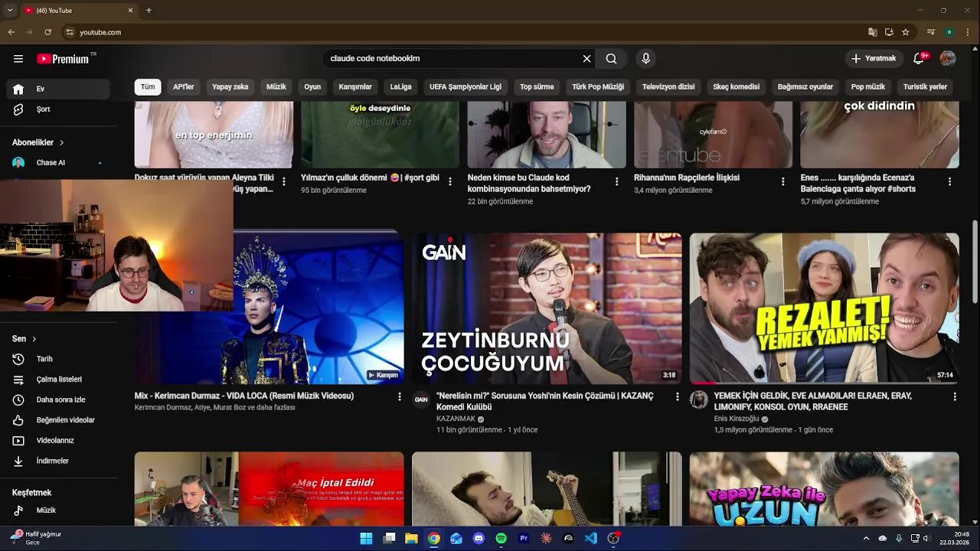Open the account avatar menu
This screenshot has height=551, width=980.
948,59
